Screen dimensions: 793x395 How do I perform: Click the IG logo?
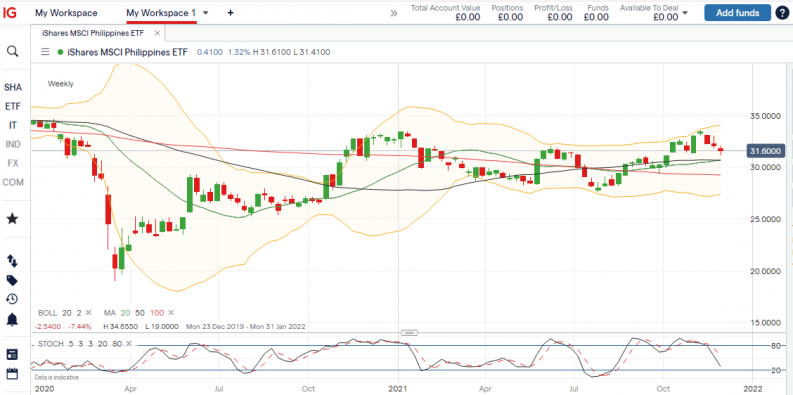click(10, 13)
